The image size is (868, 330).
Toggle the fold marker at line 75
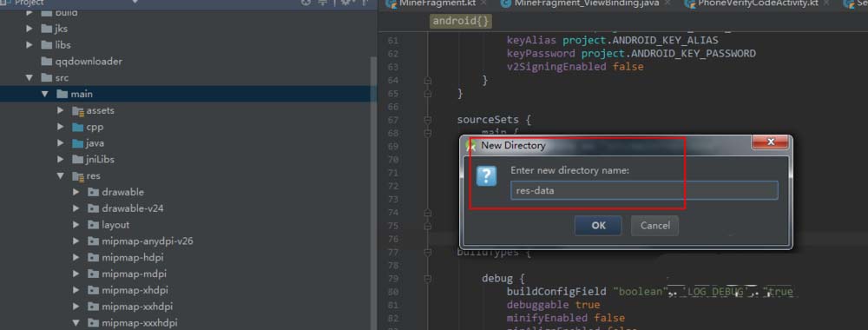(x=427, y=226)
